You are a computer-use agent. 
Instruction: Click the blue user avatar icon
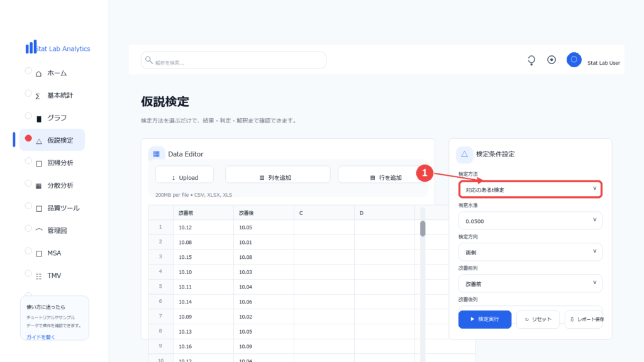coord(574,60)
